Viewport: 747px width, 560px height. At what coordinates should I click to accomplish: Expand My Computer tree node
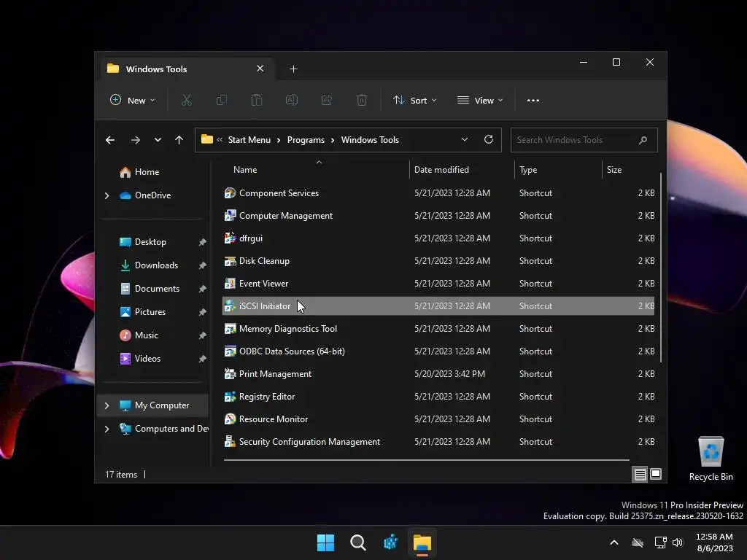click(x=107, y=405)
